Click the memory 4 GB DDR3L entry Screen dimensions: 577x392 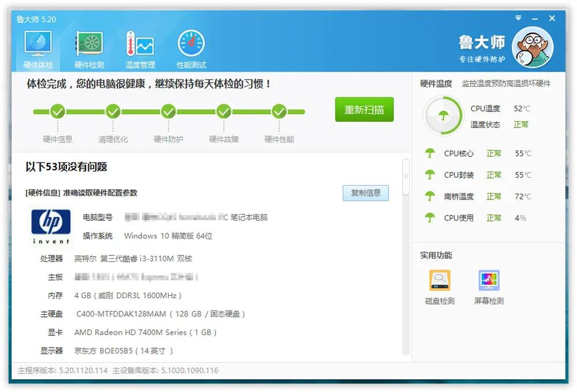point(128,295)
